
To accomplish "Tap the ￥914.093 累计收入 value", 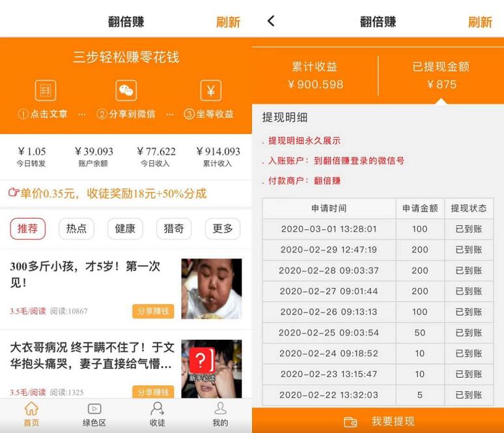I will pyautogui.click(x=218, y=152).
